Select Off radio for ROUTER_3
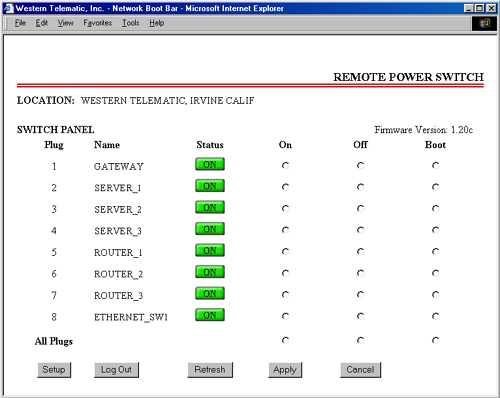This screenshot has width=500, height=398. click(360, 294)
